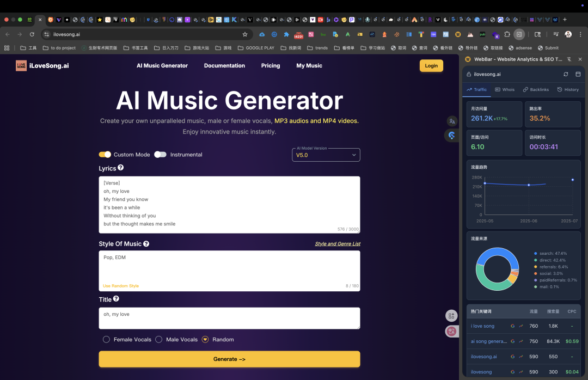
Task: Click 2025-06 data point on traffic chart
Action: [529, 185]
